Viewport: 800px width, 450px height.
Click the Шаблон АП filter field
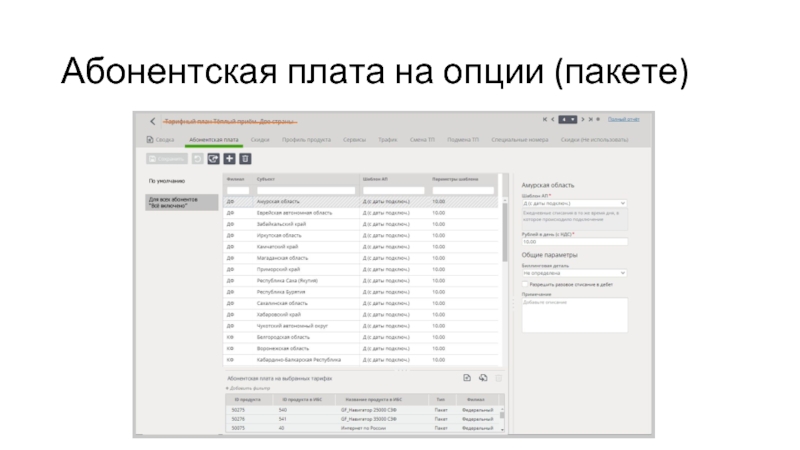click(393, 190)
